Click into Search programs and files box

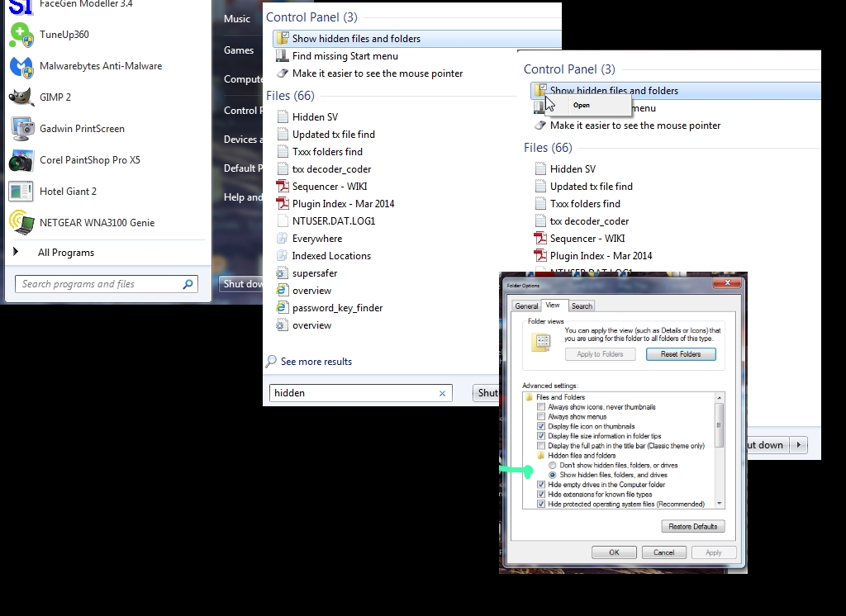click(107, 284)
